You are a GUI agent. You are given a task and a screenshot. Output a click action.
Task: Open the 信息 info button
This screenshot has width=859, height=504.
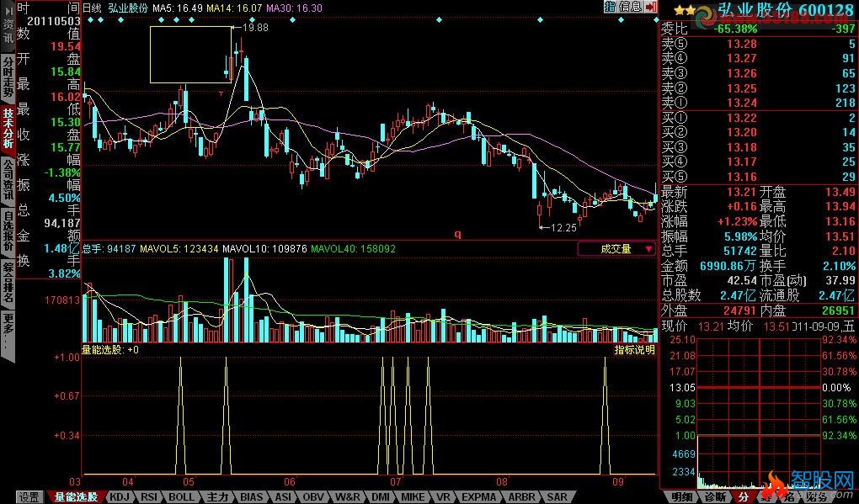point(631,7)
